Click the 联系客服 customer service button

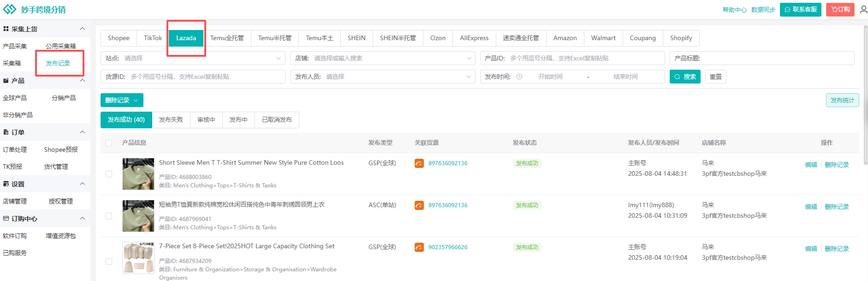[x=800, y=10]
